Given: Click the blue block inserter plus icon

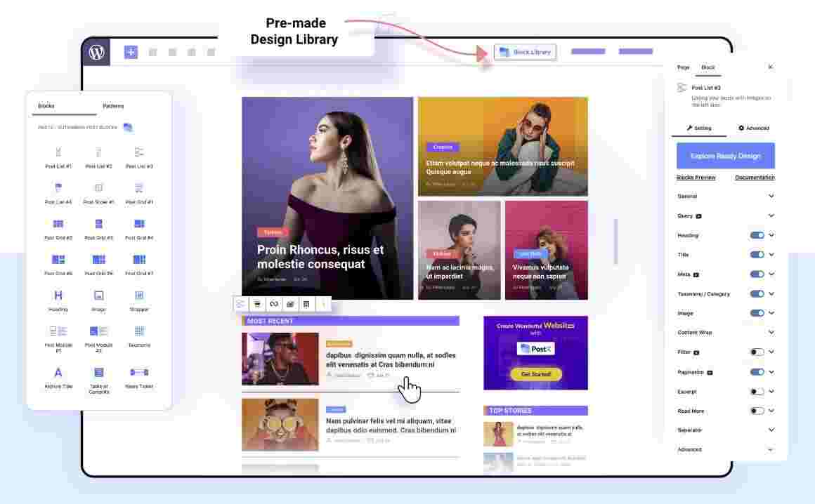Looking at the screenshot, I should (x=131, y=52).
